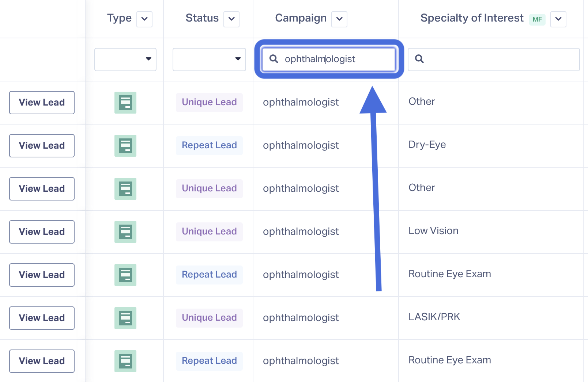Select the LASIK/PRK specialty cell
The height and width of the screenshot is (382, 588).
(434, 317)
